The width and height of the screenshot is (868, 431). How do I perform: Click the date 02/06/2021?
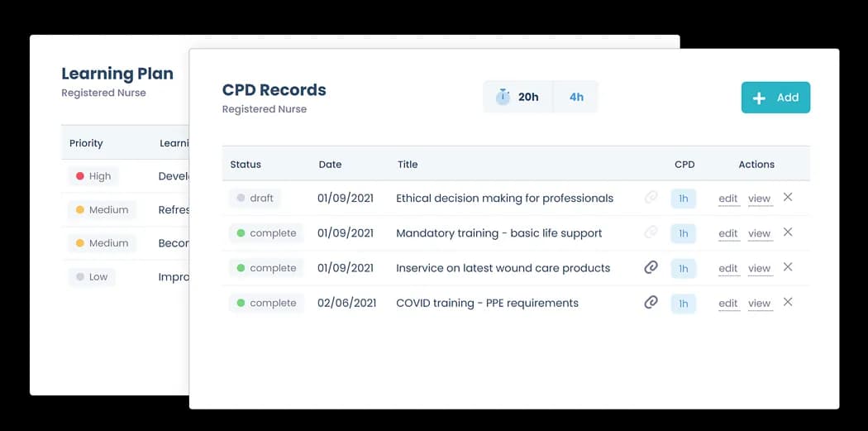tap(346, 303)
